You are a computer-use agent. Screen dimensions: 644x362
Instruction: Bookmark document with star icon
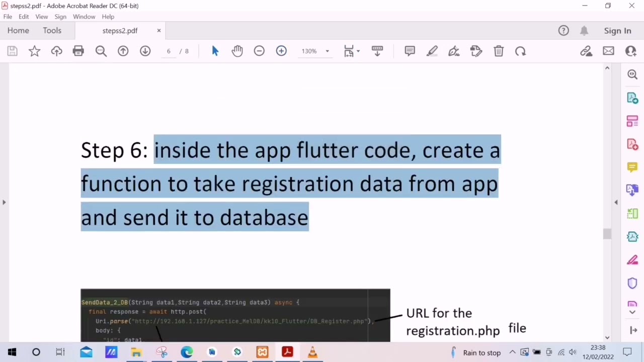[34, 51]
